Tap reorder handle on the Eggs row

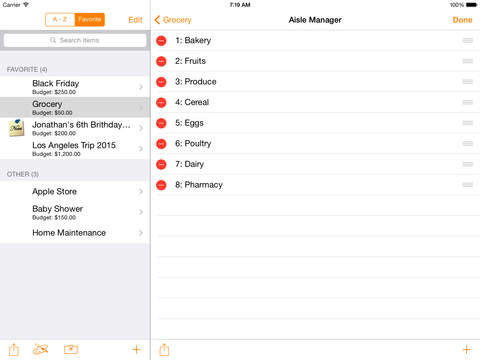tap(468, 123)
